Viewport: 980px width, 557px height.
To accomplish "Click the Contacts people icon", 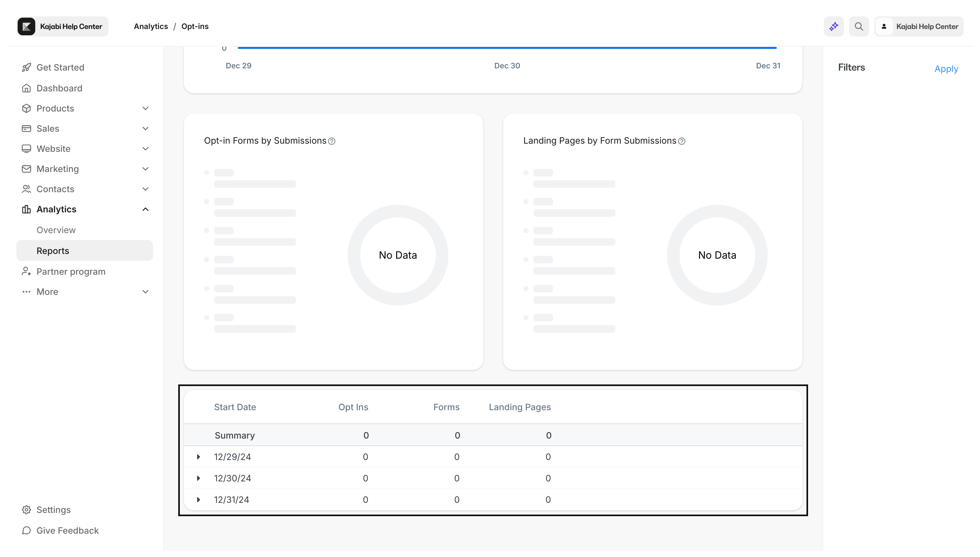I will point(26,189).
